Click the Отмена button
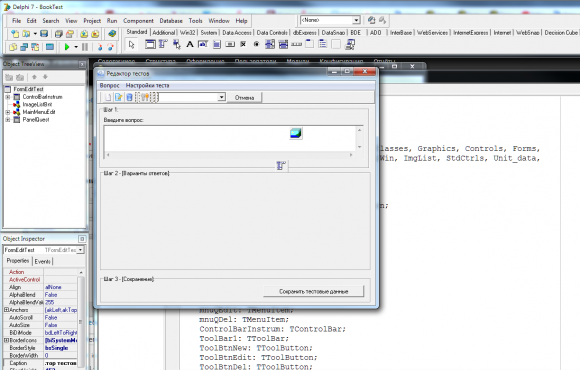Image resolution: width=580 pixels, height=370 pixels. (x=245, y=98)
